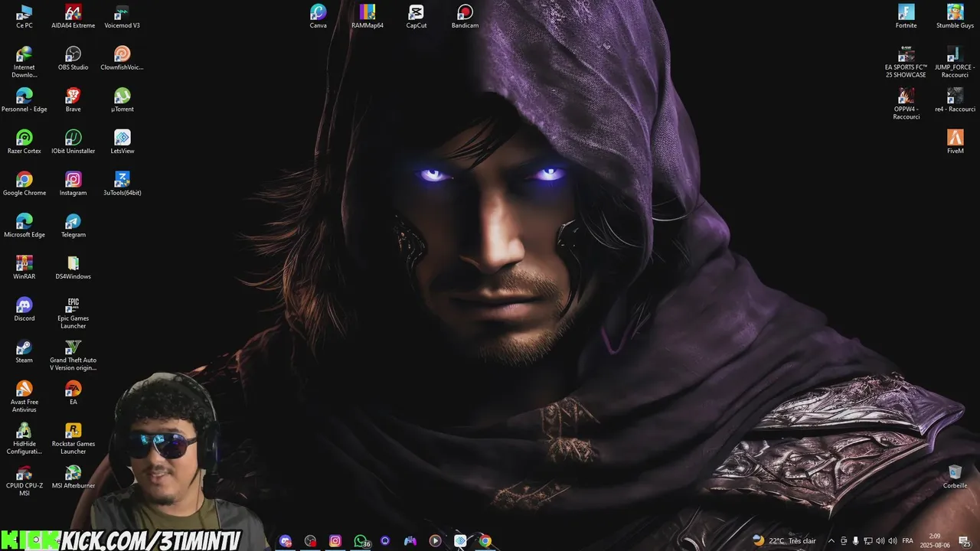Open the network status tray icon

pyautogui.click(x=868, y=541)
